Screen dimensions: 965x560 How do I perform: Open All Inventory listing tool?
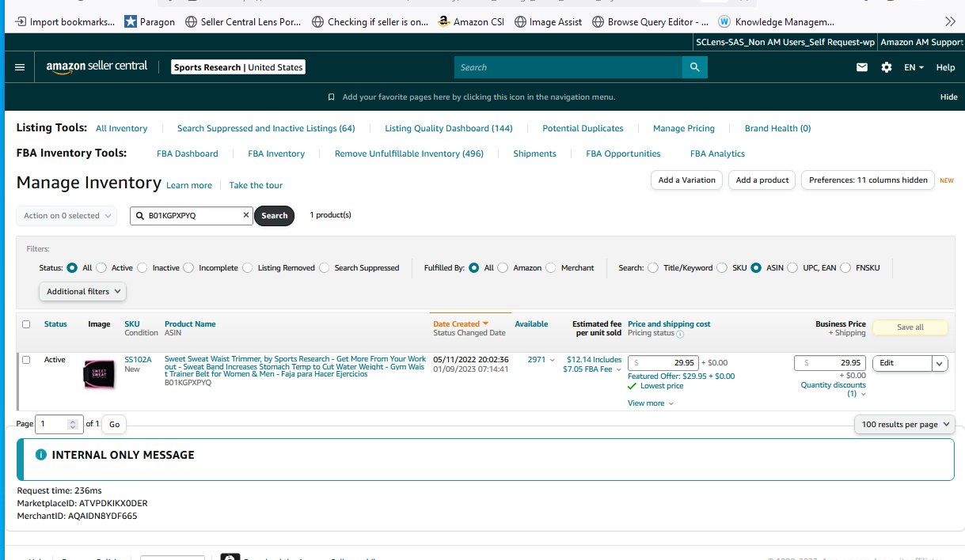(x=121, y=128)
